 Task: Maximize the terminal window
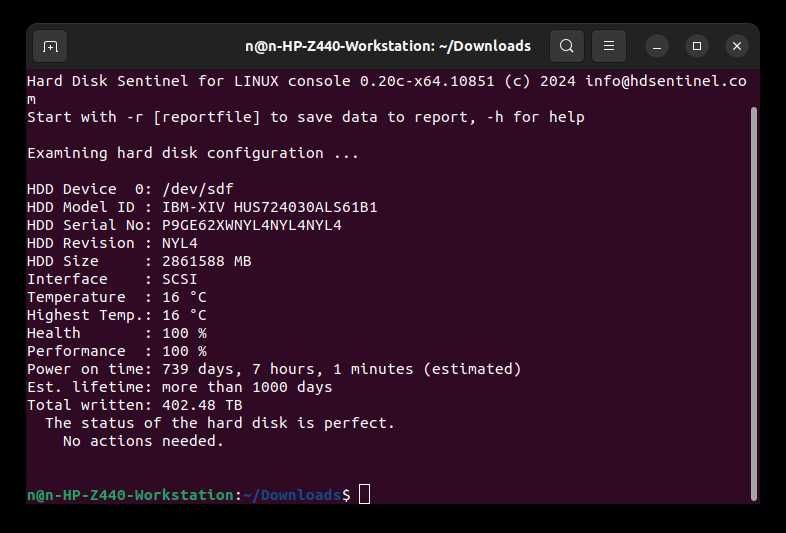(x=697, y=46)
